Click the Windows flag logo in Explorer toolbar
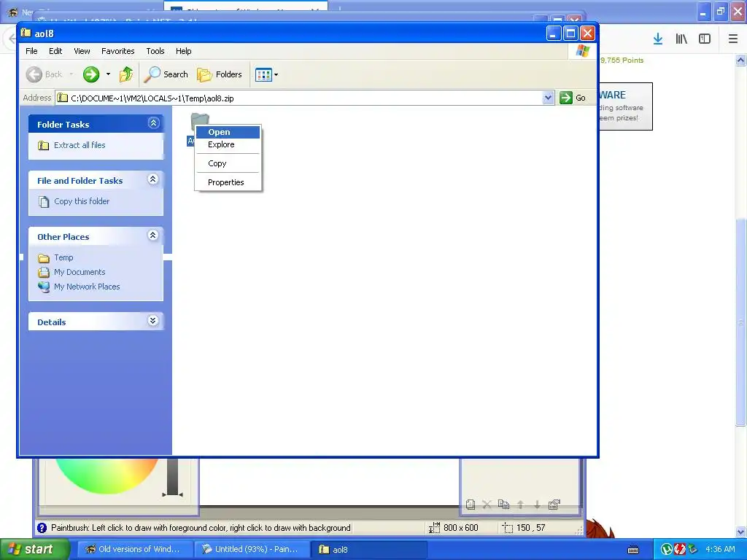 [x=583, y=51]
